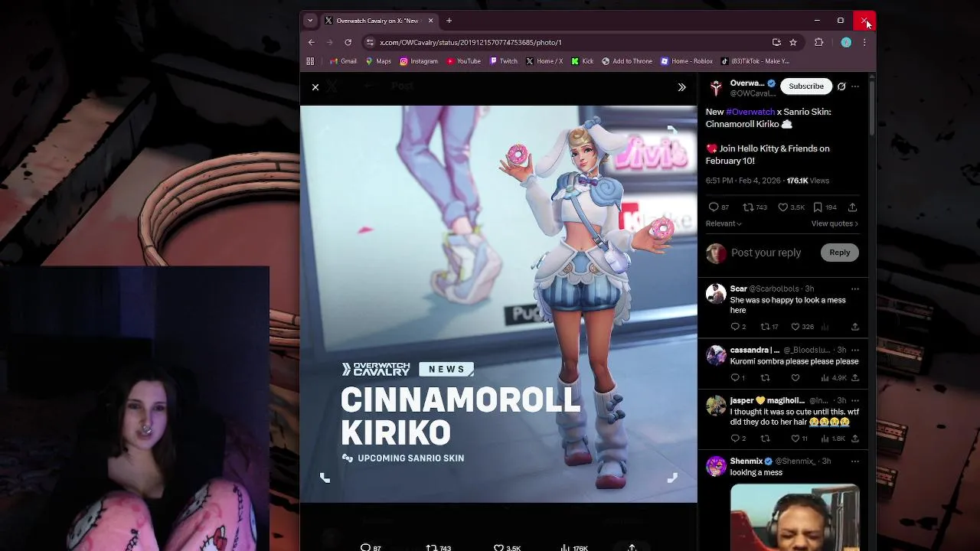
Task: Open more options on jasper's reply
Action: pos(855,400)
